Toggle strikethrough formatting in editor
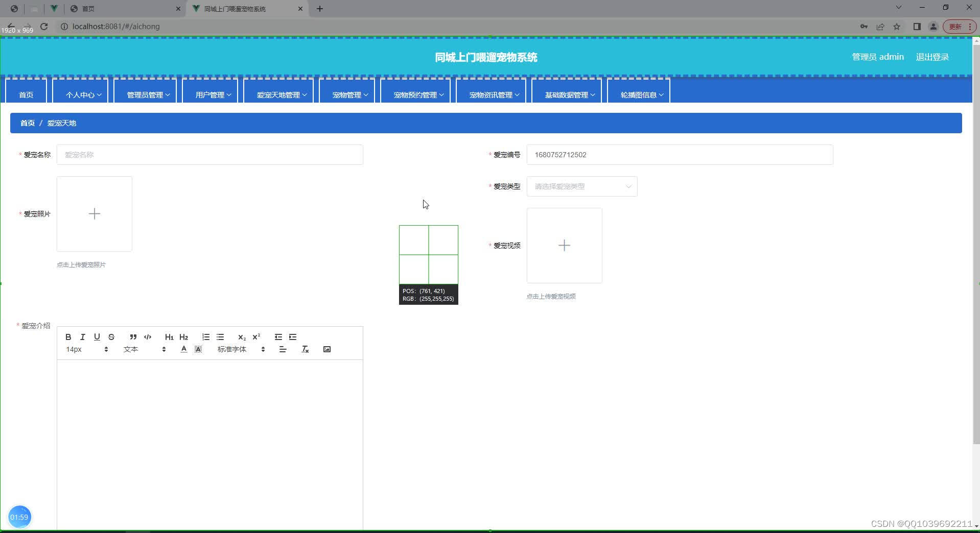980x533 pixels. pos(111,337)
